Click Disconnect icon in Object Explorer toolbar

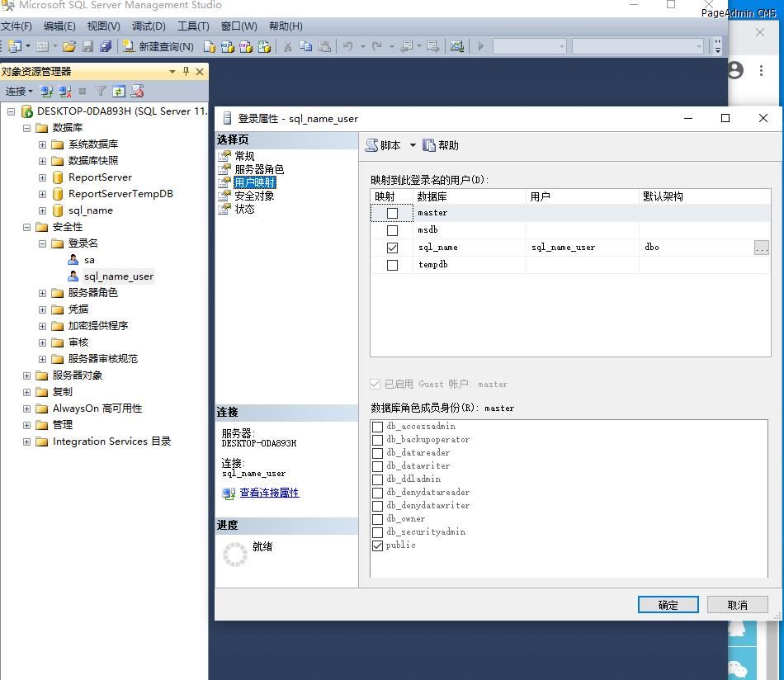tap(65, 91)
